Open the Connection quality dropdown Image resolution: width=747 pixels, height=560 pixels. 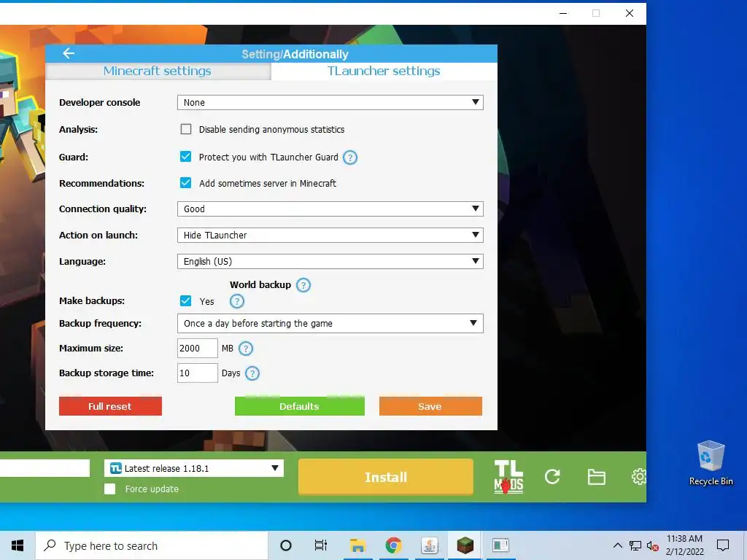pyautogui.click(x=330, y=209)
